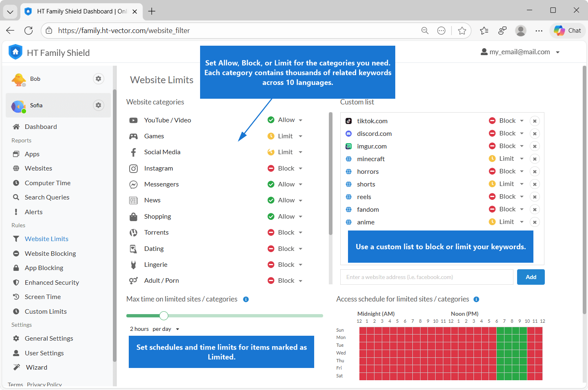Refresh the page in the browser
The height and width of the screenshot is (390, 588).
(29, 31)
